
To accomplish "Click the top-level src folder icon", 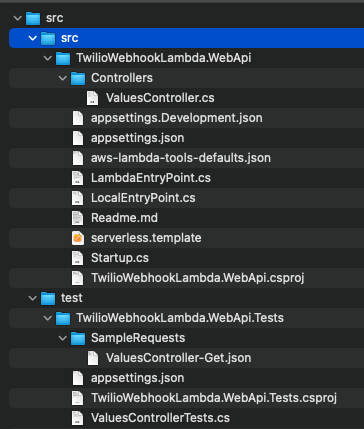I will [33, 18].
